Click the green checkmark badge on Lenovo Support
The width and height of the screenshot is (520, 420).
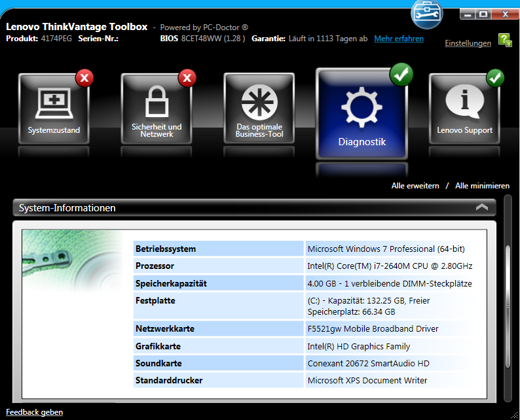(495, 78)
